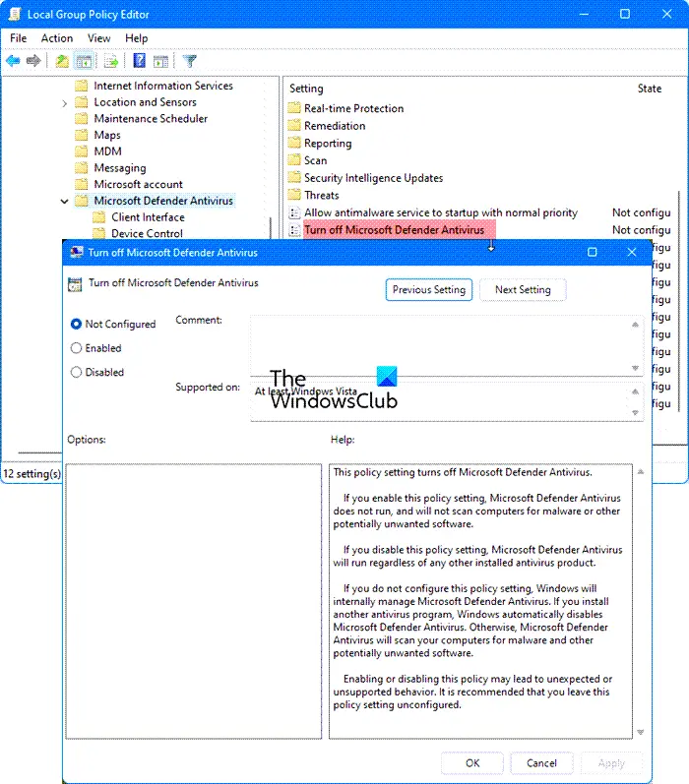Toggle the Show/Hide Action Pane icon

coord(160,61)
